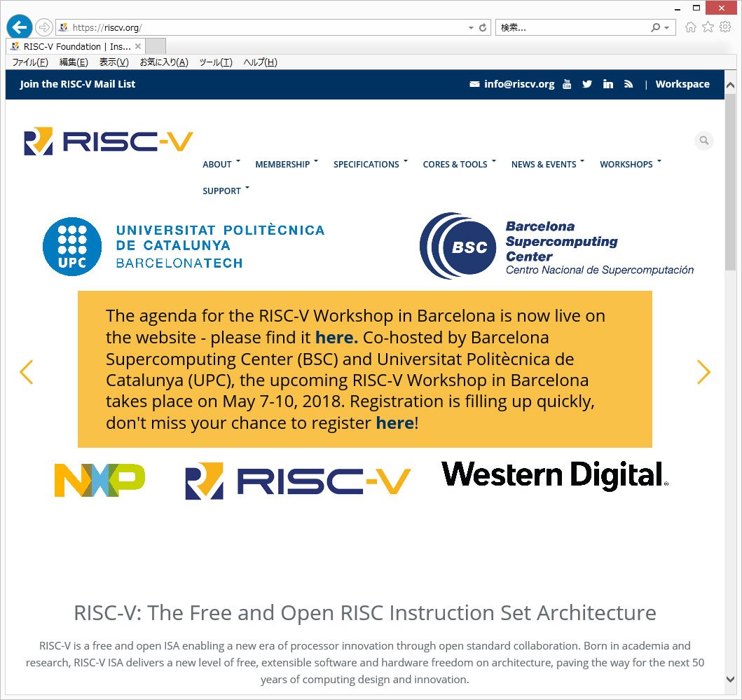
Task: Open the ヘルプ(H) menu
Action: click(x=260, y=62)
